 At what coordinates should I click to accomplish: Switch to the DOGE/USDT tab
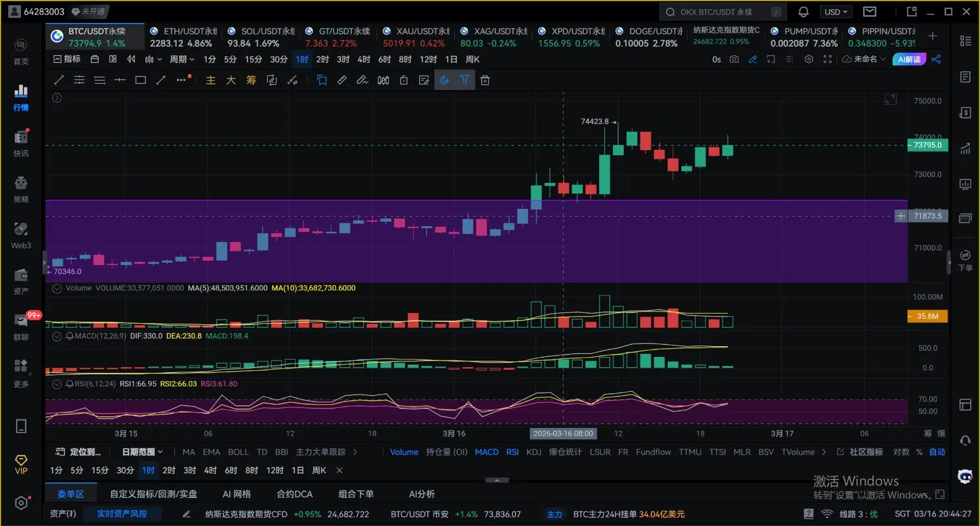[648, 37]
